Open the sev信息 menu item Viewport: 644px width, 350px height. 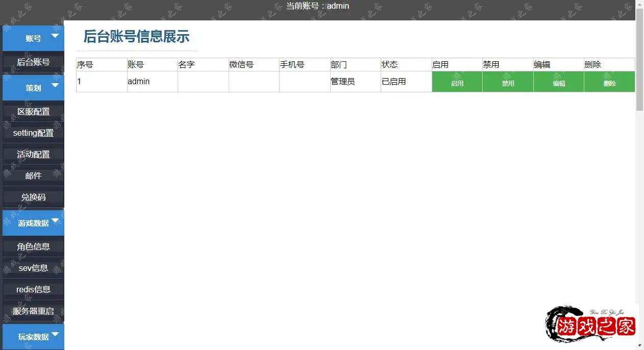click(x=33, y=268)
